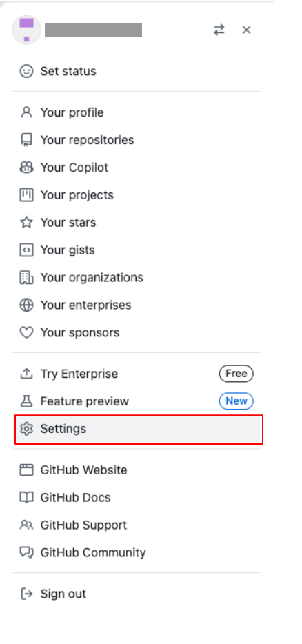Open Settings from the menu
This screenshot has width=302, height=644.
tap(139, 429)
